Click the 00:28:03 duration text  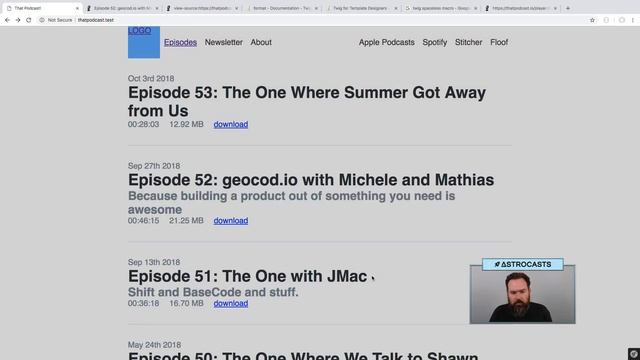pyautogui.click(x=143, y=124)
